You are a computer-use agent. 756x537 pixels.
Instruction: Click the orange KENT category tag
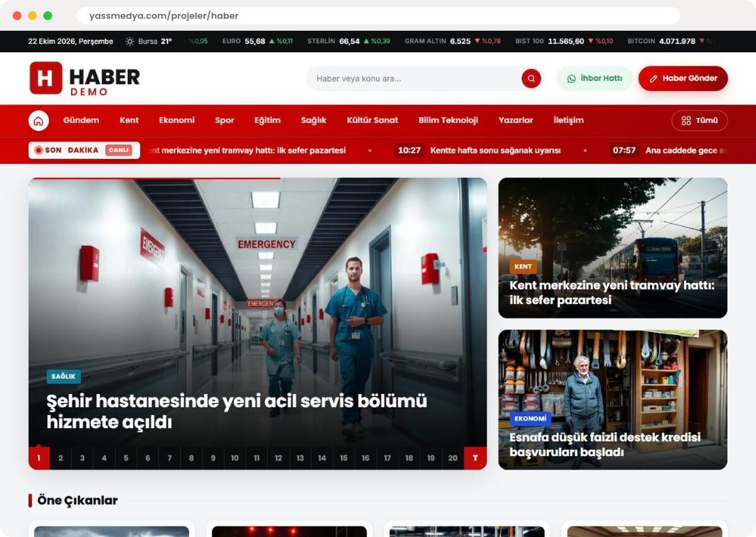[x=523, y=267]
